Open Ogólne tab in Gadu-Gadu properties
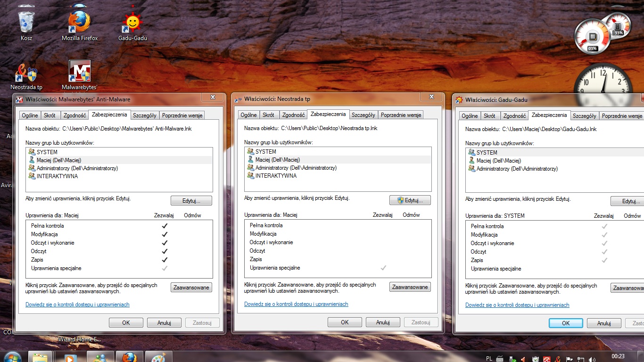 (470, 115)
